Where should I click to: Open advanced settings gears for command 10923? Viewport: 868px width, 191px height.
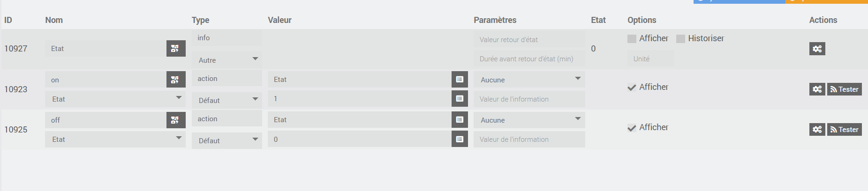tap(817, 89)
